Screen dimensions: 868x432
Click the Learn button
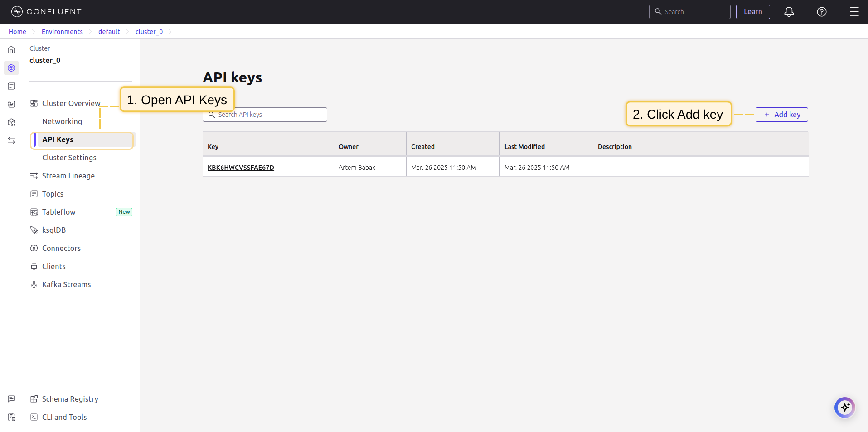(753, 12)
